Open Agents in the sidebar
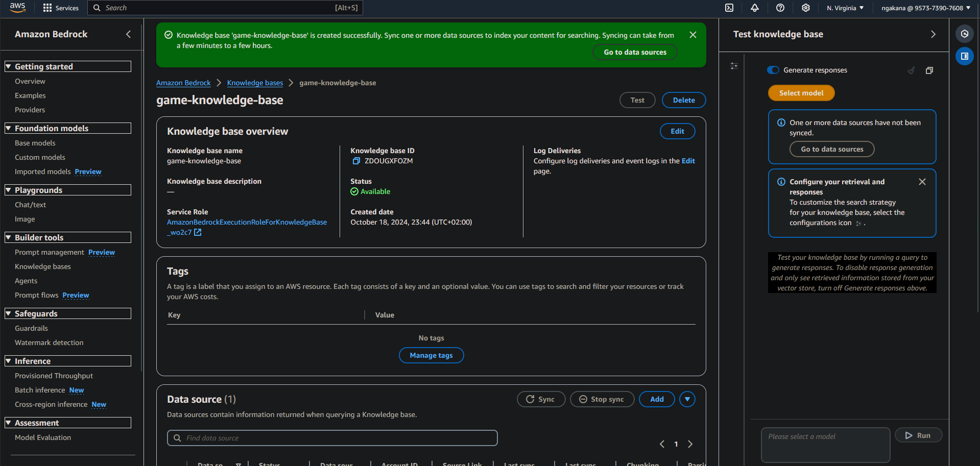Image resolution: width=980 pixels, height=466 pixels. coord(26,281)
